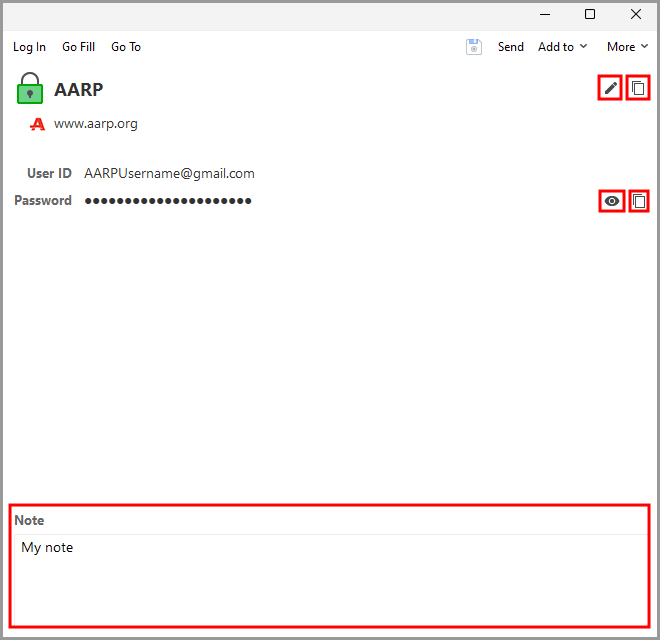The width and height of the screenshot is (660, 640).
Task: Show the password with the eye icon
Action: coord(612,201)
